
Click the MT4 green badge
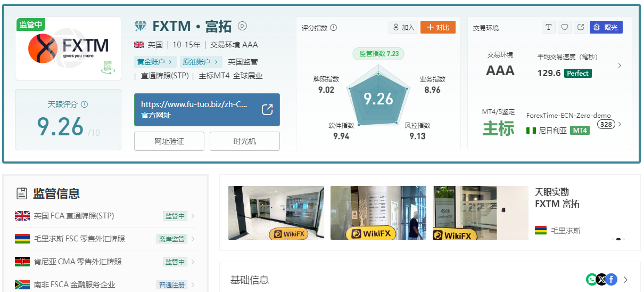[x=580, y=130]
